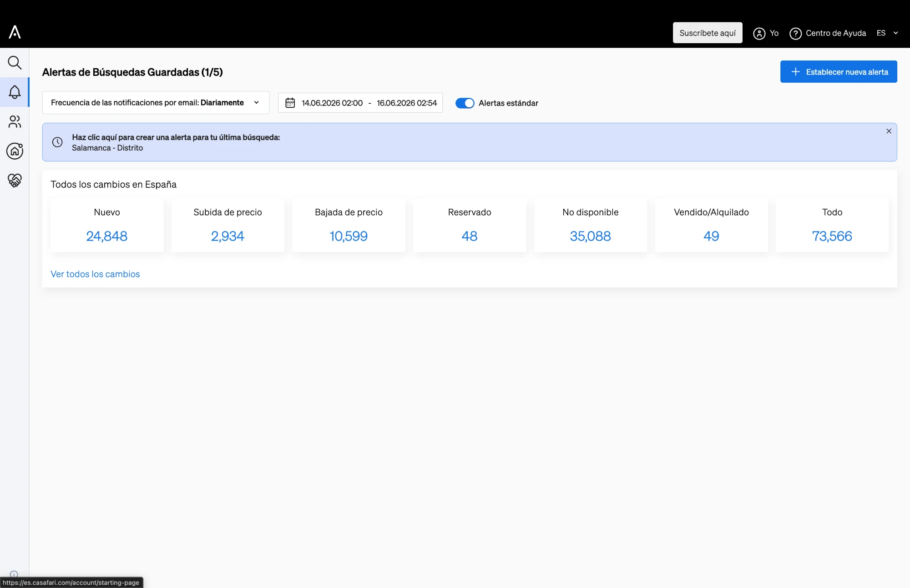Screen dimensions: 910x588
Task: Open the Subida de precio card
Action: pos(227,225)
